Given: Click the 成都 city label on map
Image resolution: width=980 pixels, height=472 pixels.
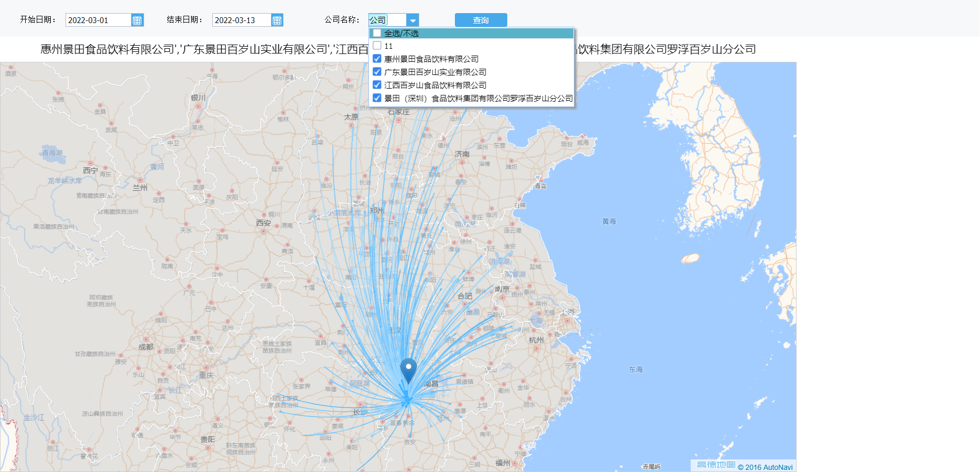Looking at the screenshot, I should tap(146, 347).
